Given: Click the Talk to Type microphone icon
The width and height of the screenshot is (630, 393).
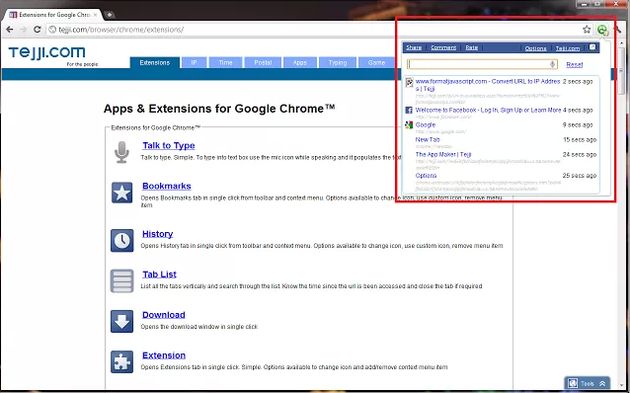Looking at the screenshot, I should tap(122, 152).
